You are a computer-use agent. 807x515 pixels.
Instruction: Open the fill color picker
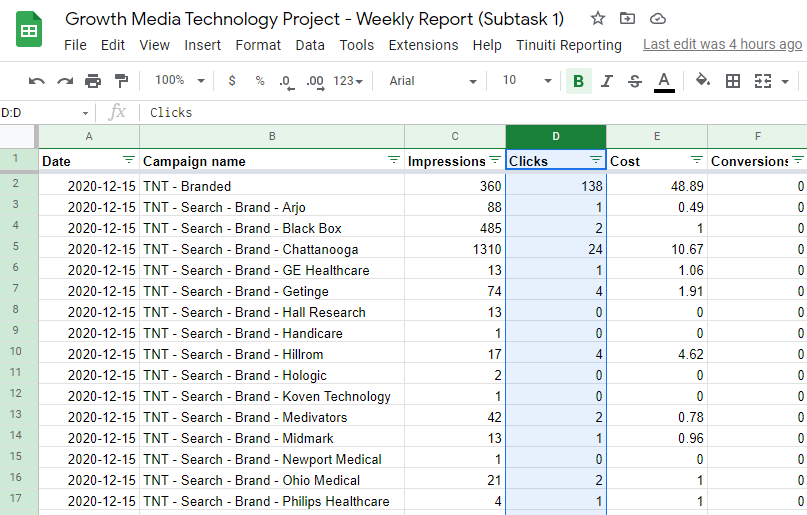703,81
